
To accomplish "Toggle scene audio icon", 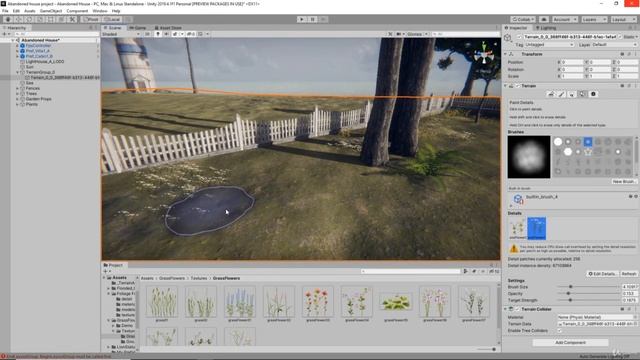I will point(166,34).
